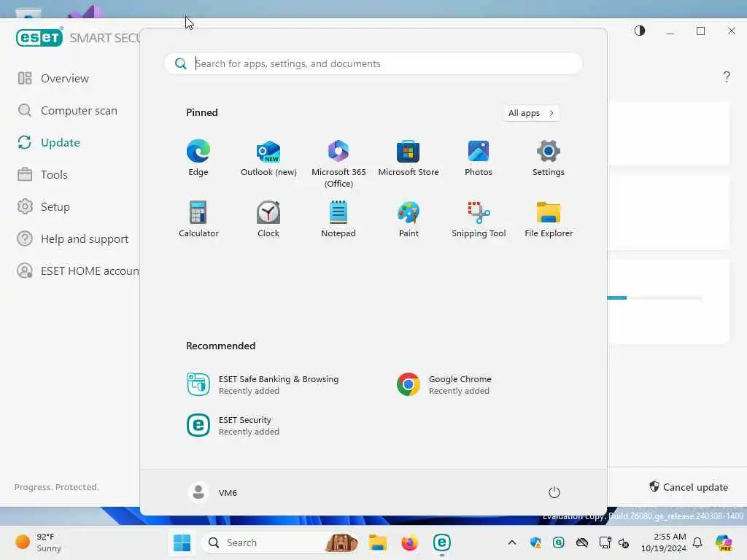The image size is (747, 560).
Task: Open File Explorer pinned app
Action: point(549,219)
